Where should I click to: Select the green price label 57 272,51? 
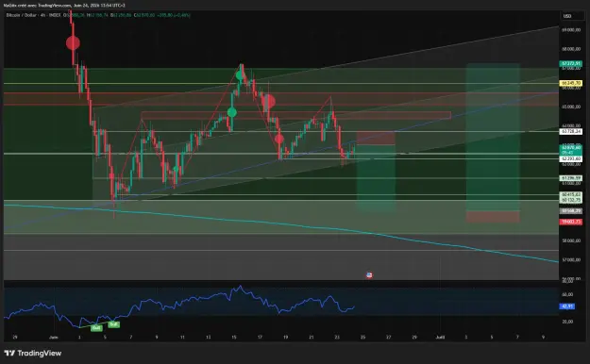[570, 63]
